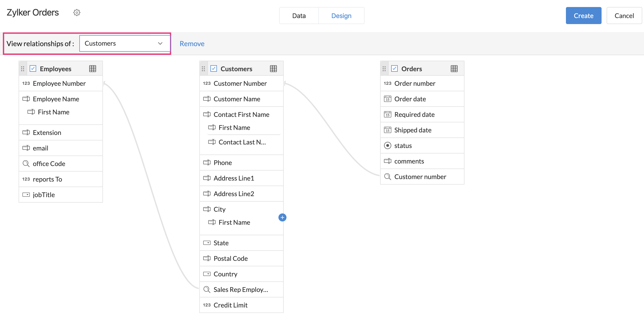
Task: Click the Remove link
Action: point(192,44)
